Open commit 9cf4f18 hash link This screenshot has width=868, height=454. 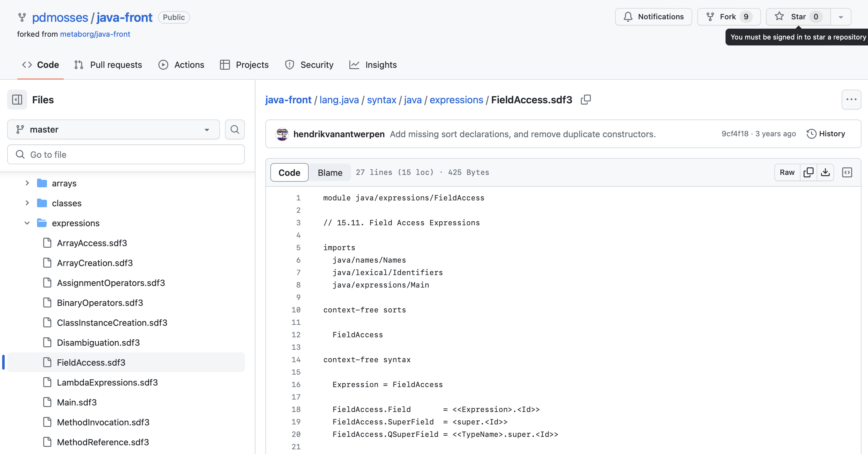point(735,134)
